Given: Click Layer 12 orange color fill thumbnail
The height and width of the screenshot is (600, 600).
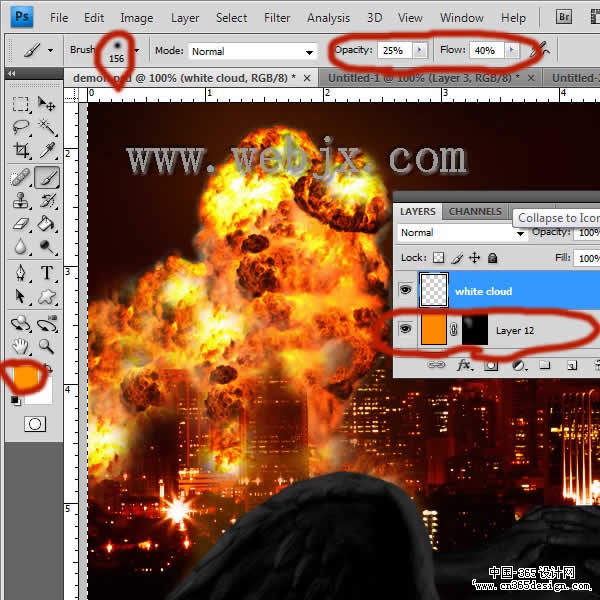Looking at the screenshot, I should pyautogui.click(x=434, y=329).
